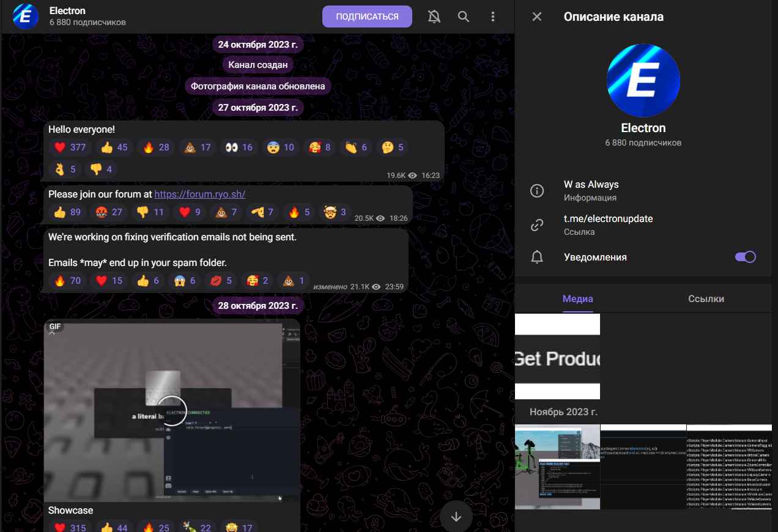Click the info icon beside W as Always

537,191
